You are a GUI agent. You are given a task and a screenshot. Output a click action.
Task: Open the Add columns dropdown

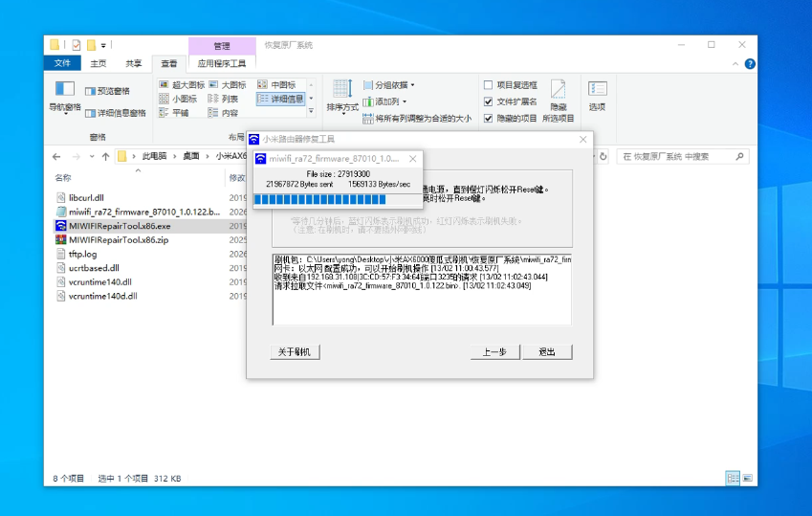point(384,101)
